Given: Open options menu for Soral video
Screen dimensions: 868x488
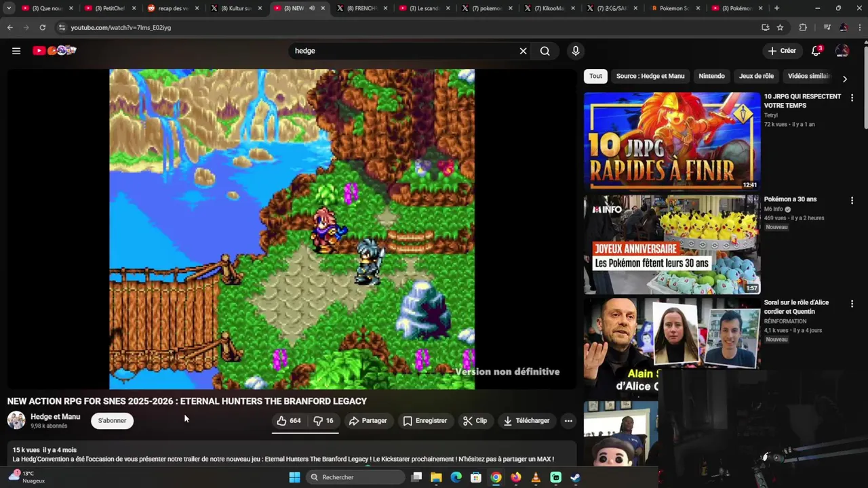Looking at the screenshot, I should point(852,304).
